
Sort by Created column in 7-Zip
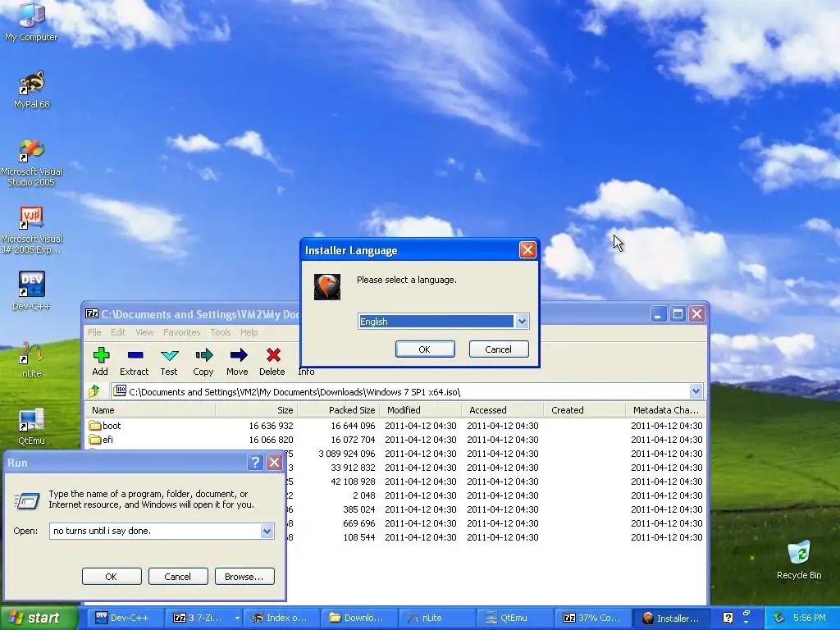[584, 410]
